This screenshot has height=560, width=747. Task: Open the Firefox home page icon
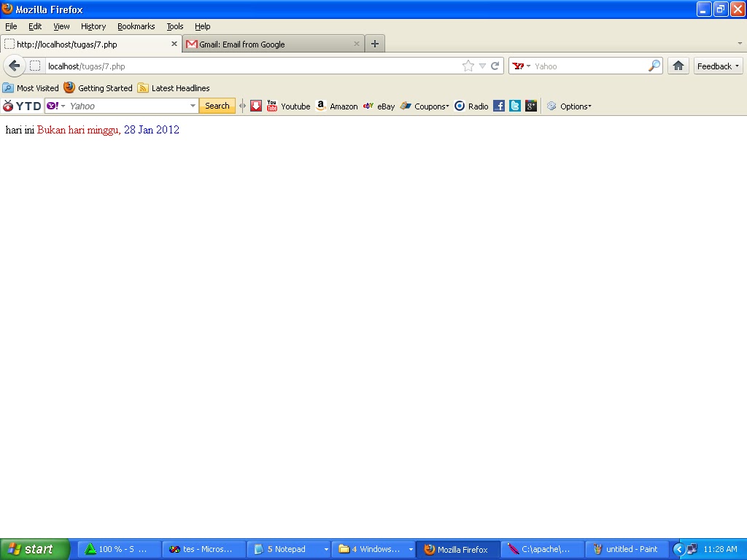point(678,66)
